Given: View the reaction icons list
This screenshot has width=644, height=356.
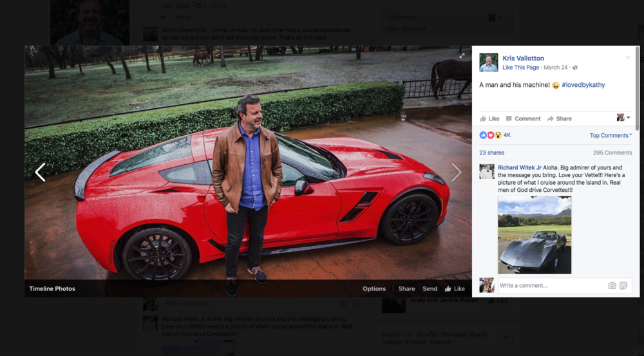Looking at the screenshot, I should (x=490, y=135).
